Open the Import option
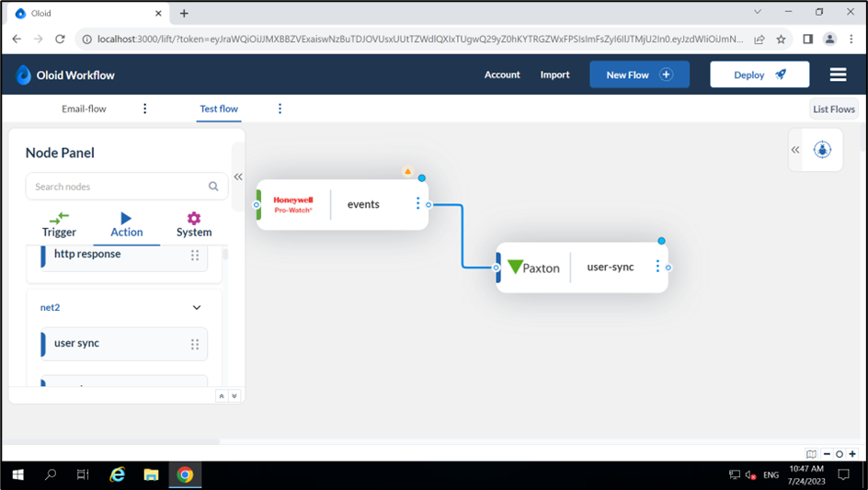 [554, 74]
